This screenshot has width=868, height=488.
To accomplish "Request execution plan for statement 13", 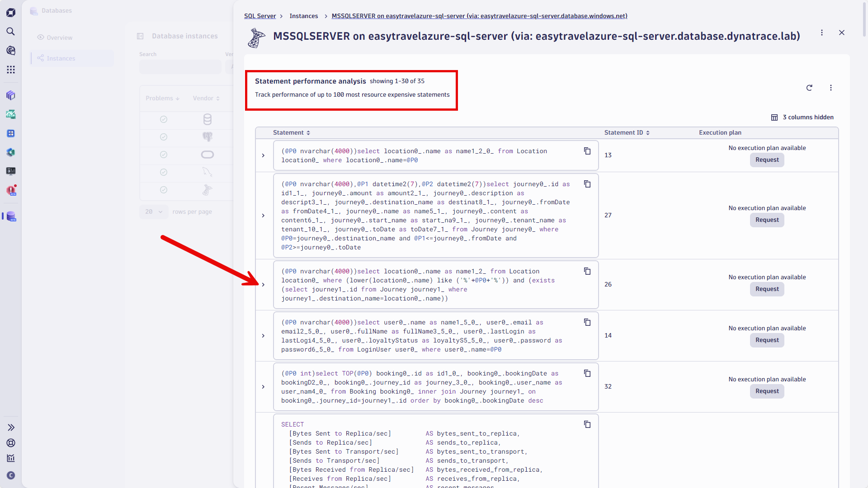I will tap(767, 160).
